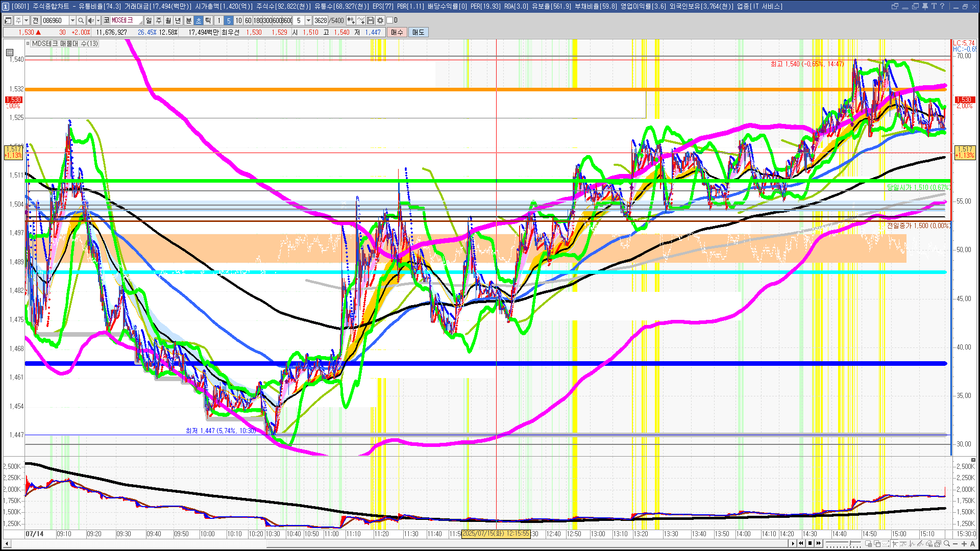Open chart settings gear icon
Screen dimensions: 980x551
pos(380,20)
